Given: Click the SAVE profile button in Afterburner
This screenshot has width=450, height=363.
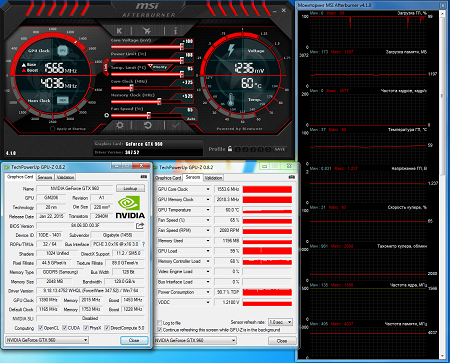Looking at the screenshot, I should click(280, 149).
